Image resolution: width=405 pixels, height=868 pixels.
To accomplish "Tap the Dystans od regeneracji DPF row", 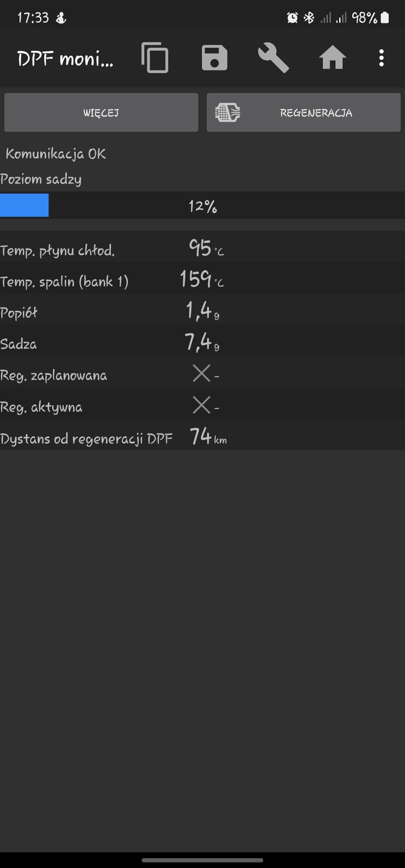I will coord(202,435).
